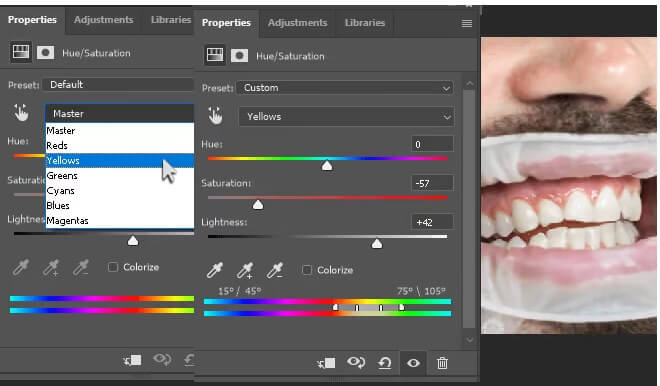Open the Preset Custom dropdown
The height and width of the screenshot is (386, 660).
coord(345,88)
